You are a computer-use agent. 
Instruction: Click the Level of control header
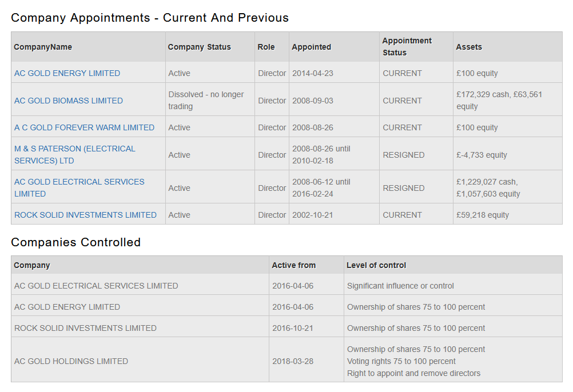coord(376,265)
